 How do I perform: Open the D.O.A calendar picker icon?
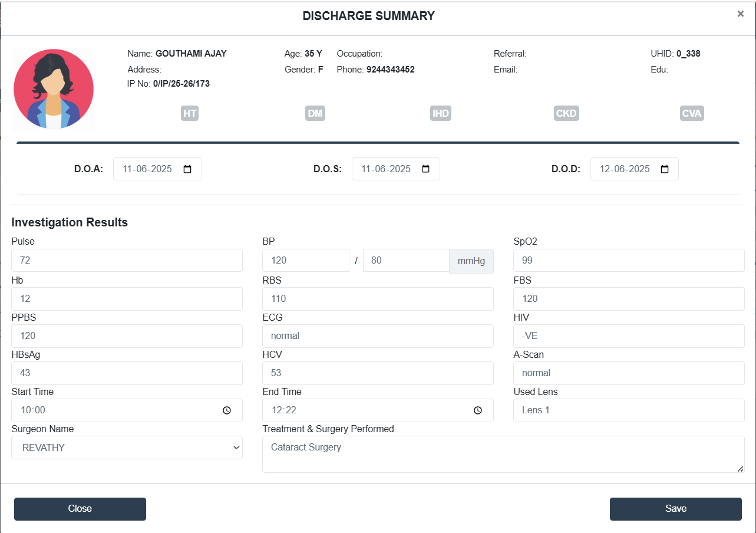coord(187,169)
